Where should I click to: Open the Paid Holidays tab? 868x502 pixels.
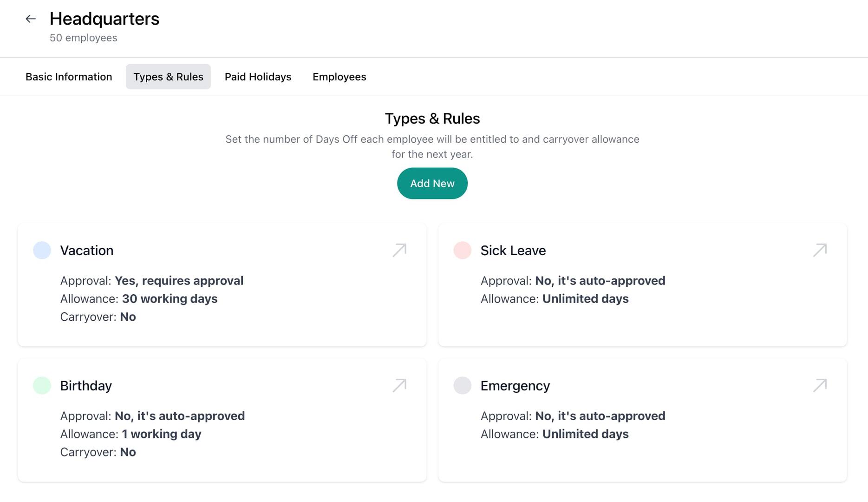click(258, 77)
